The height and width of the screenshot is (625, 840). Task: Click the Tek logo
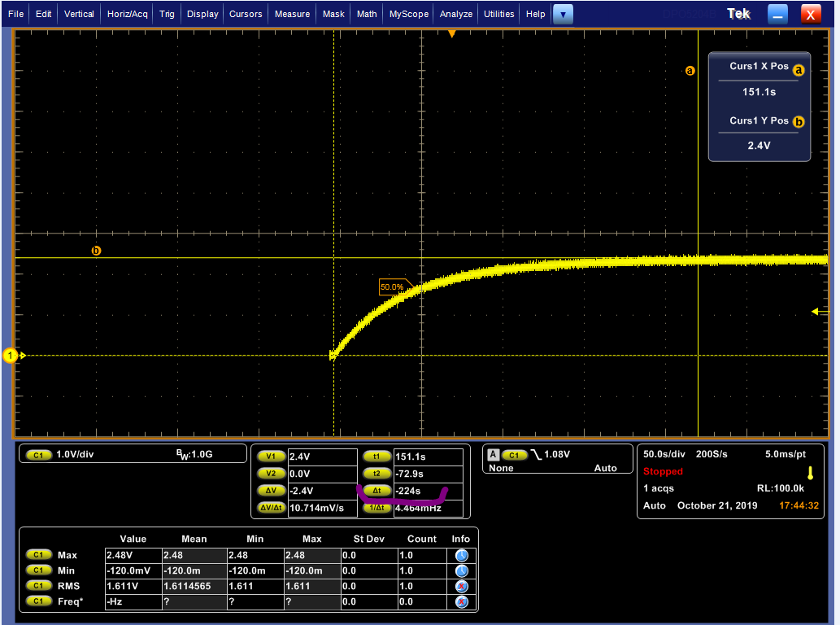[x=738, y=14]
